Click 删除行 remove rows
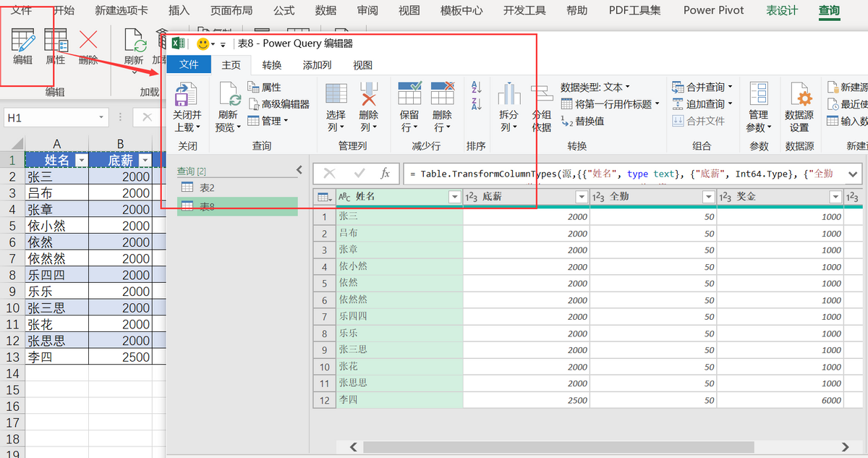Screen dimensions: 868x458 tap(443, 107)
